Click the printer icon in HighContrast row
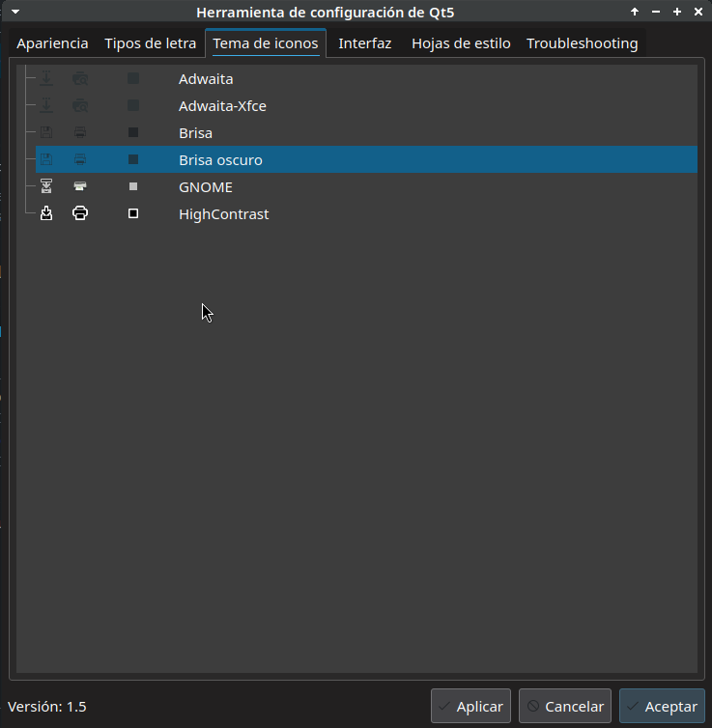The image size is (712, 728). point(80,214)
